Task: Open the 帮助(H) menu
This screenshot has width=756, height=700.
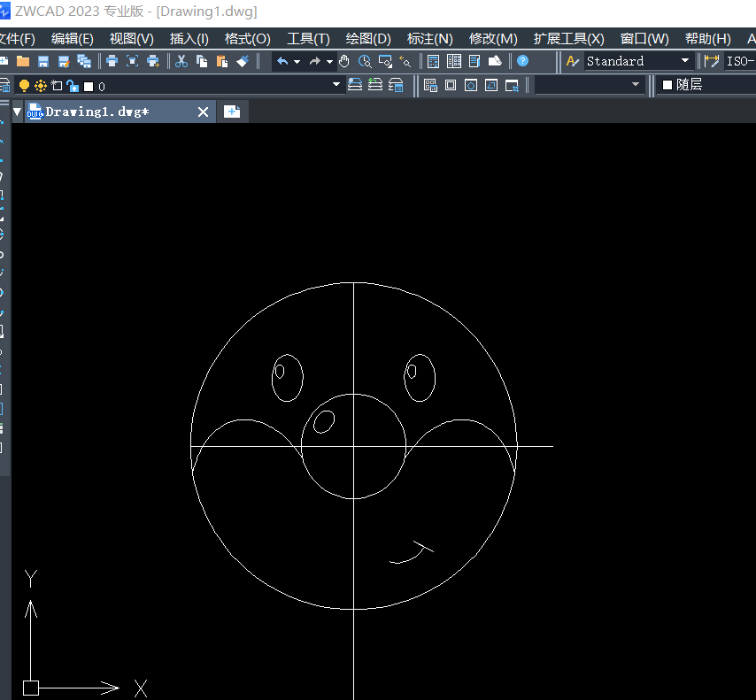Action: pyautogui.click(x=708, y=39)
